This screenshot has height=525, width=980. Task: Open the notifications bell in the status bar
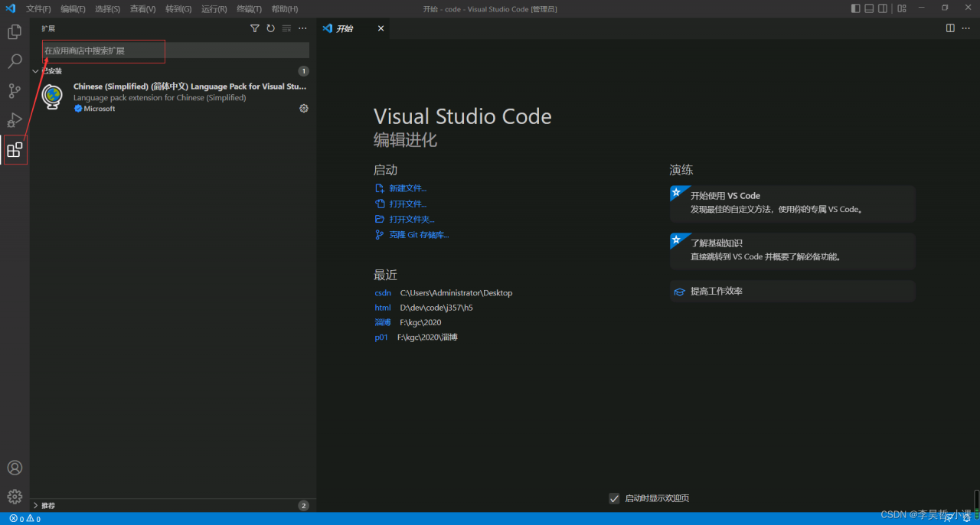(968, 518)
